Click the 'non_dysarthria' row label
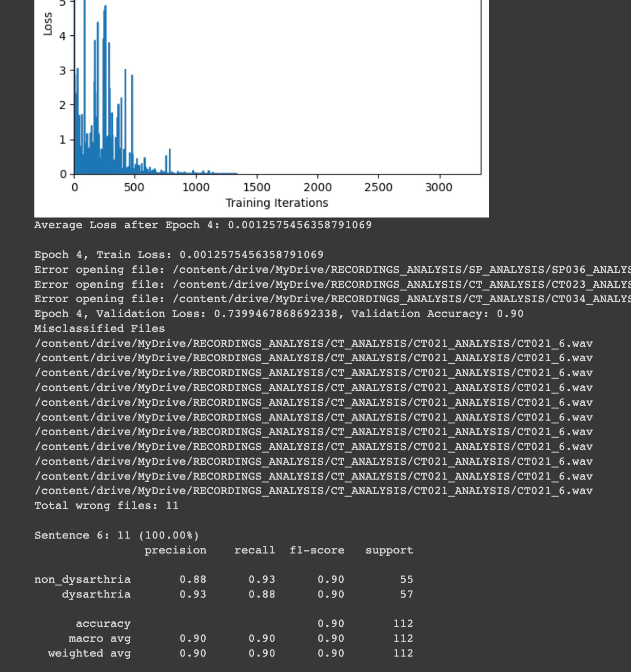The width and height of the screenshot is (631, 672). (x=83, y=580)
